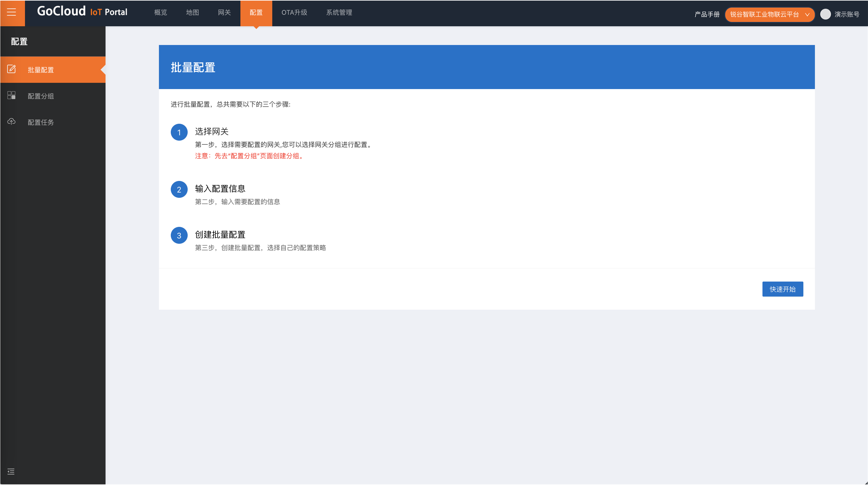
Task: Click the orange hamburger menu icon
Action: [x=12, y=13]
